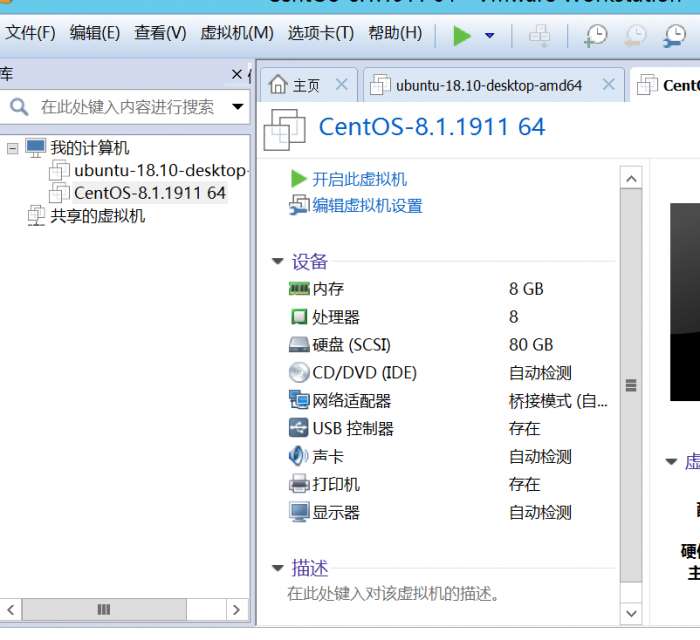Viewport: 700px width, 640px height.
Task: Click the 编辑虚拟机设置 link
Action: click(367, 206)
